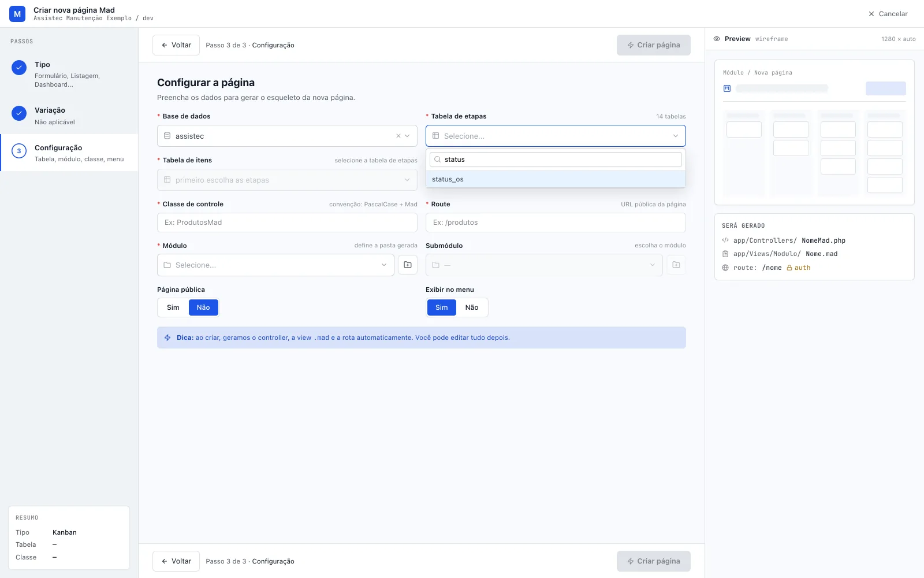Click the new folder icon beside Módulo
924x578 pixels.
tap(408, 265)
